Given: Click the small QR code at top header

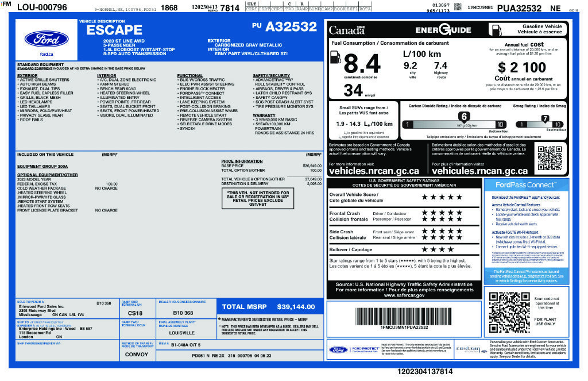Looking at the screenshot, I should [x=458, y=6].
